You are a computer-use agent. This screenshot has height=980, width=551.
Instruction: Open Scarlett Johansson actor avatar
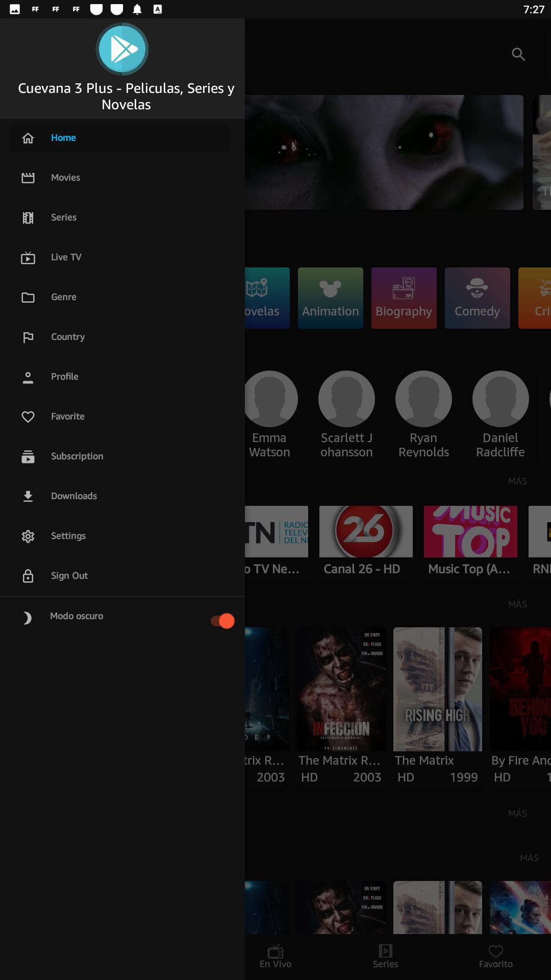tap(346, 399)
